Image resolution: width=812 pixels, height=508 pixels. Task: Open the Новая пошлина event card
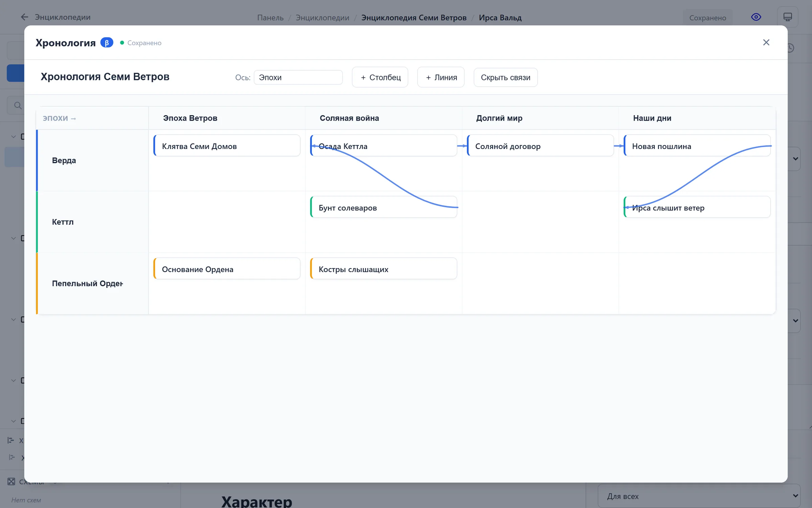click(x=697, y=146)
